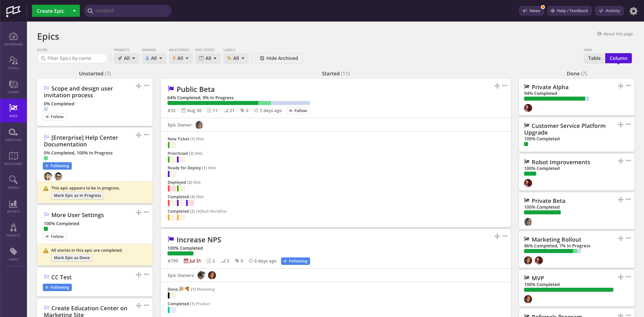Open Labels from the sidebar

pos(13,254)
